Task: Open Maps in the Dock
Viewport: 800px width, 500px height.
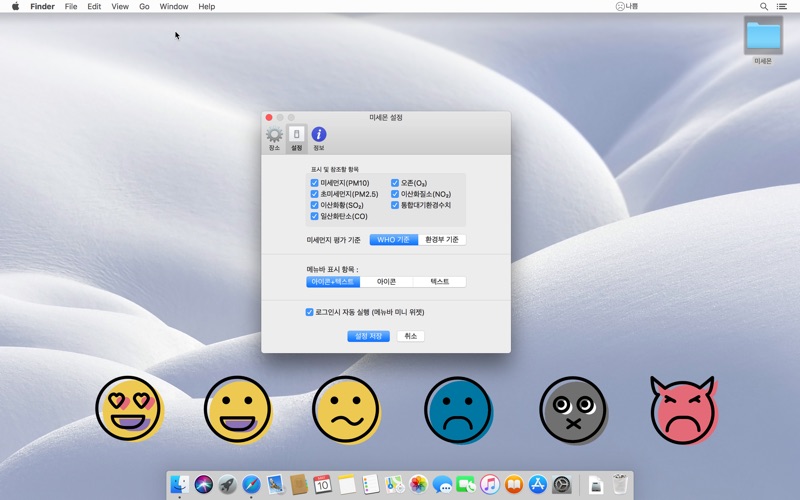Action: point(394,484)
